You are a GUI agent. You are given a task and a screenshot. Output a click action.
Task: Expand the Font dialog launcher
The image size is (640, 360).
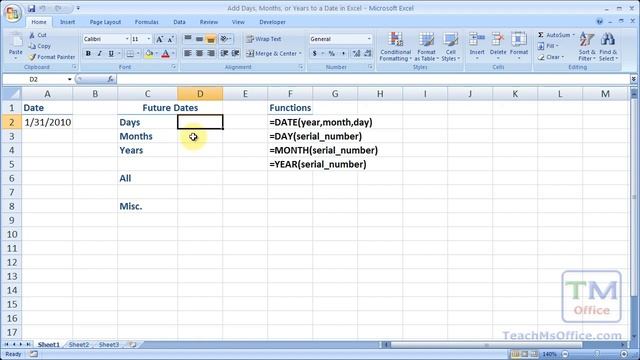174,67
